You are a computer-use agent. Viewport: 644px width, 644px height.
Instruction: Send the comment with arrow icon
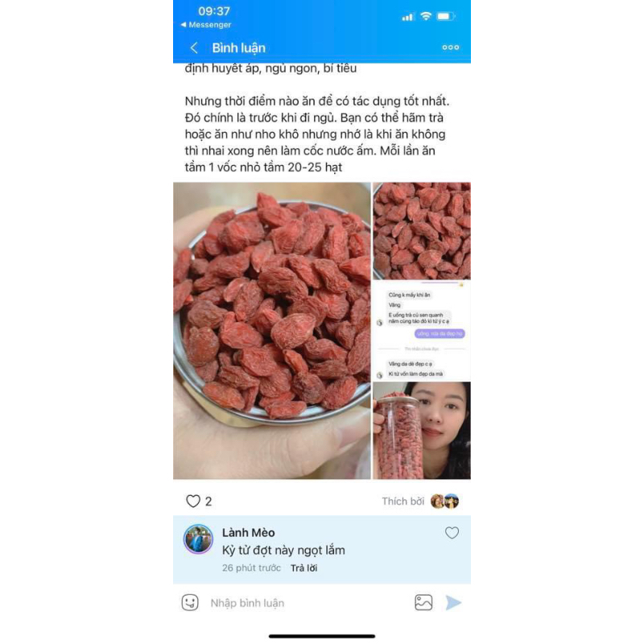click(453, 602)
